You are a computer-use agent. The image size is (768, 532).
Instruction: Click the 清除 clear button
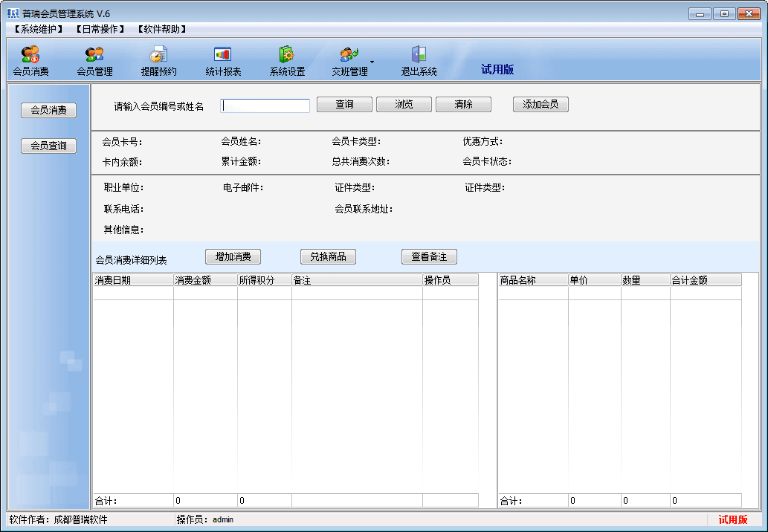point(463,105)
